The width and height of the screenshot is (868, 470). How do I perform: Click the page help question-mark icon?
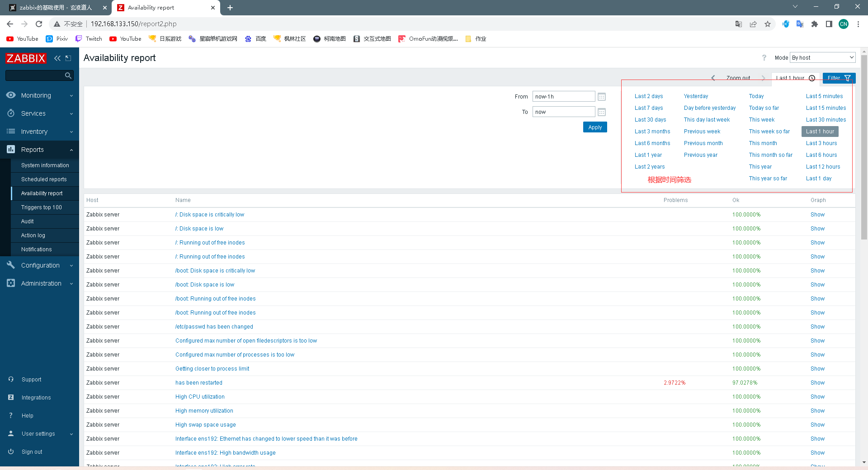(x=764, y=58)
